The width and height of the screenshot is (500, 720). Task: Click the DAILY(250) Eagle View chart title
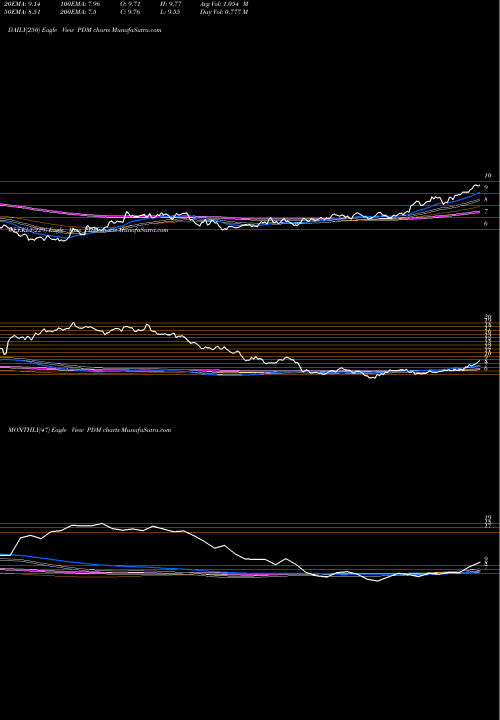(85, 30)
